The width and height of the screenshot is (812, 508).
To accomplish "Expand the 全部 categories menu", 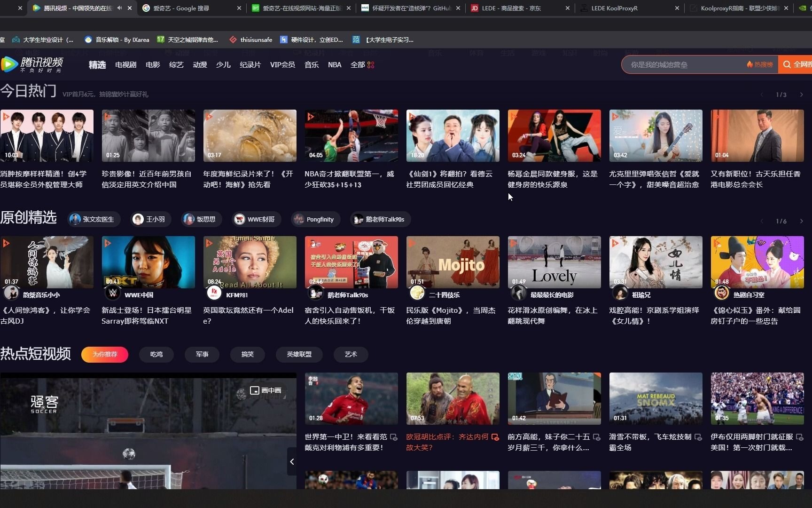I will point(362,65).
